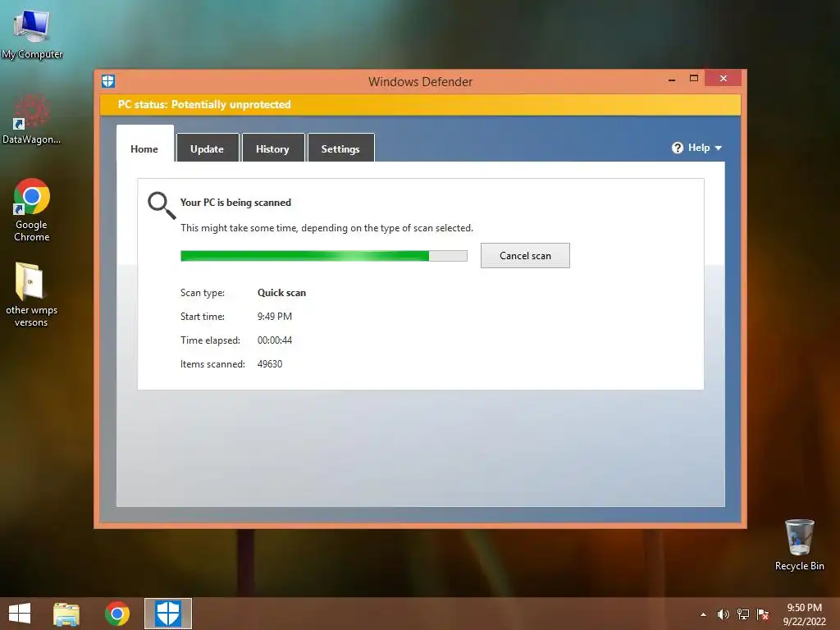Click the 'Potentially unprotected' status banner
The image size is (840, 630).
(420, 104)
